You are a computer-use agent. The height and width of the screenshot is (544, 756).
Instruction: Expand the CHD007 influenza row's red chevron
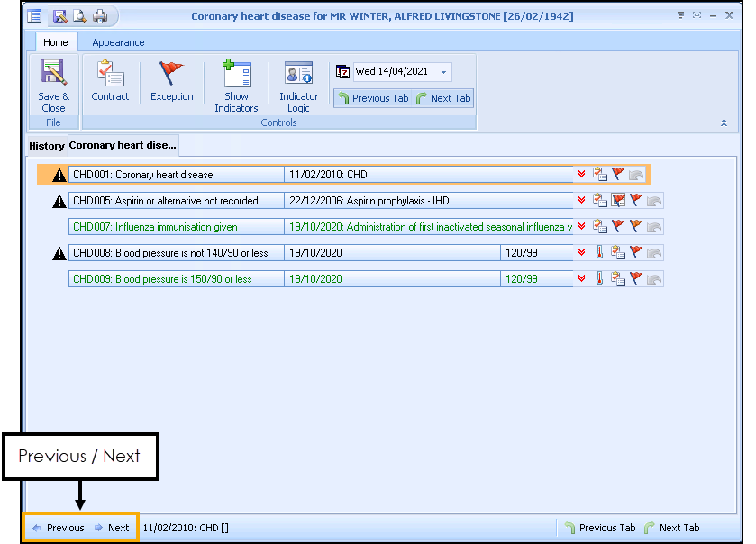582,227
